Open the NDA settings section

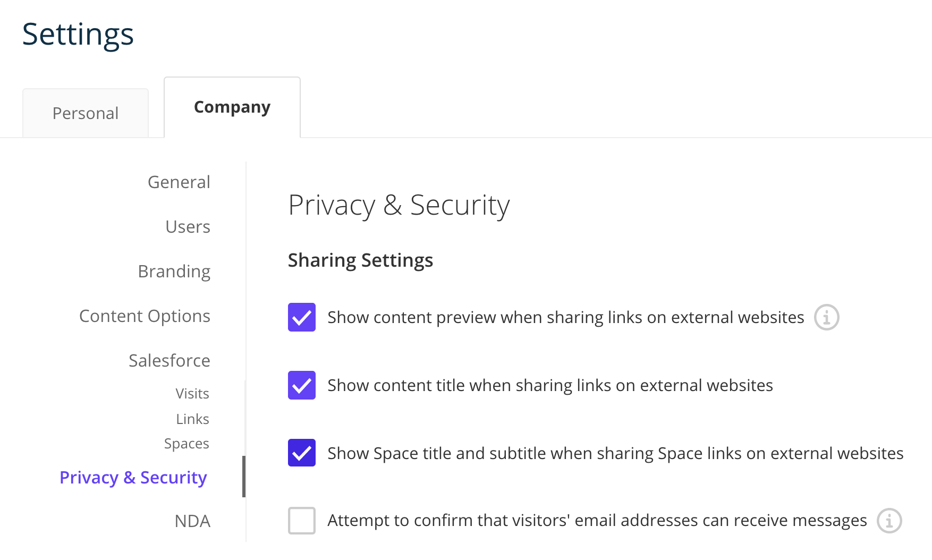coord(193,521)
